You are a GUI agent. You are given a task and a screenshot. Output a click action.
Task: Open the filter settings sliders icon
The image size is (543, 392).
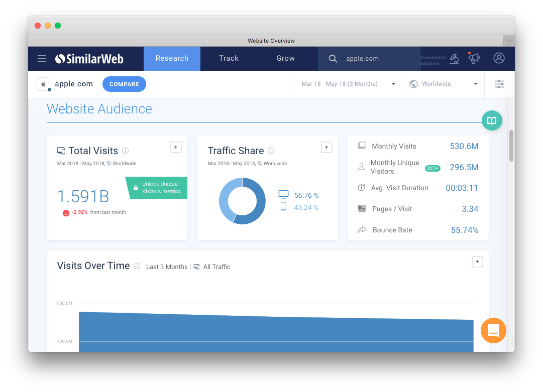pos(499,84)
